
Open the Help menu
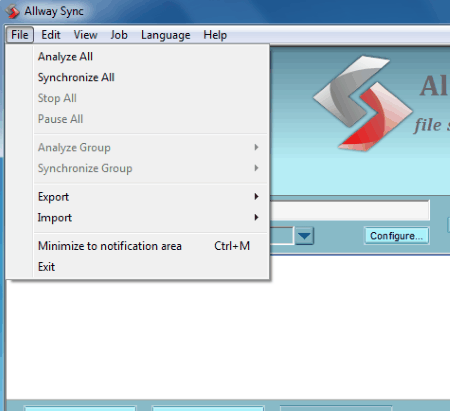[x=215, y=35]
